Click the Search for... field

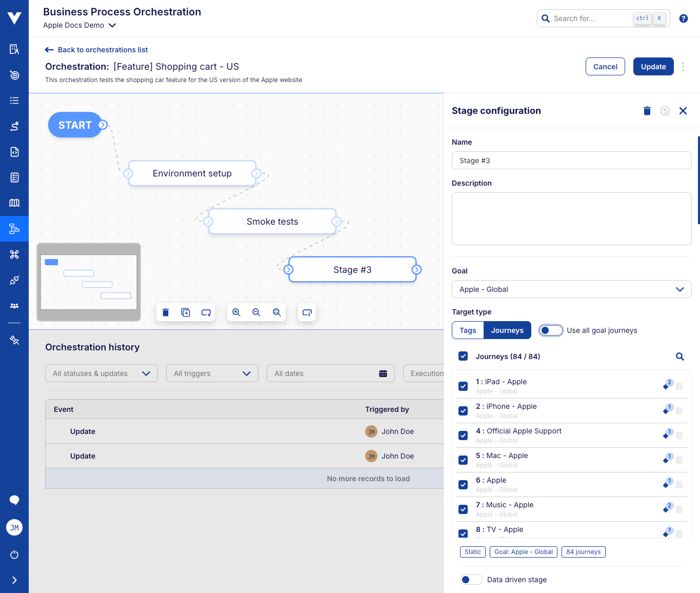[x=603, y=18]
